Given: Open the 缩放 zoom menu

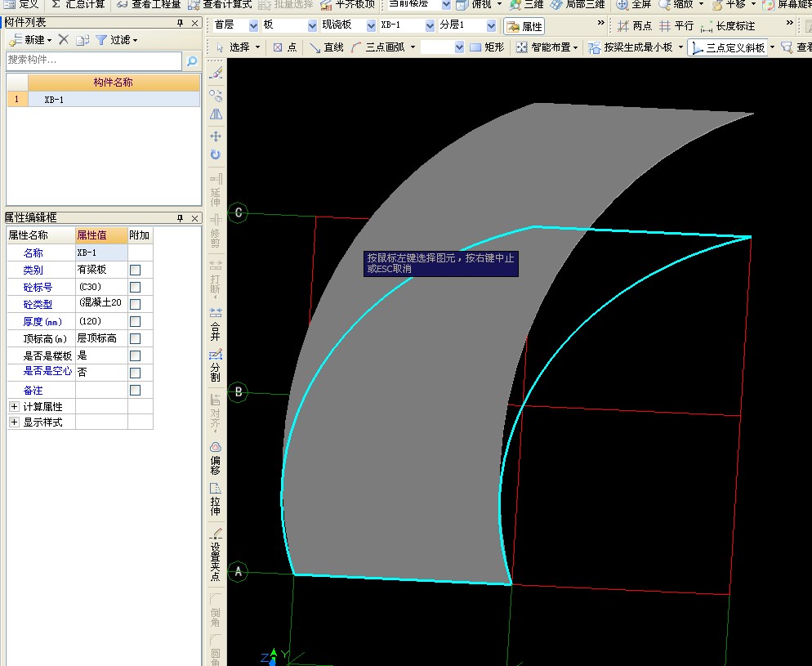Looking at the screenshot, I should pyautogui.click(x=681, y=5).
